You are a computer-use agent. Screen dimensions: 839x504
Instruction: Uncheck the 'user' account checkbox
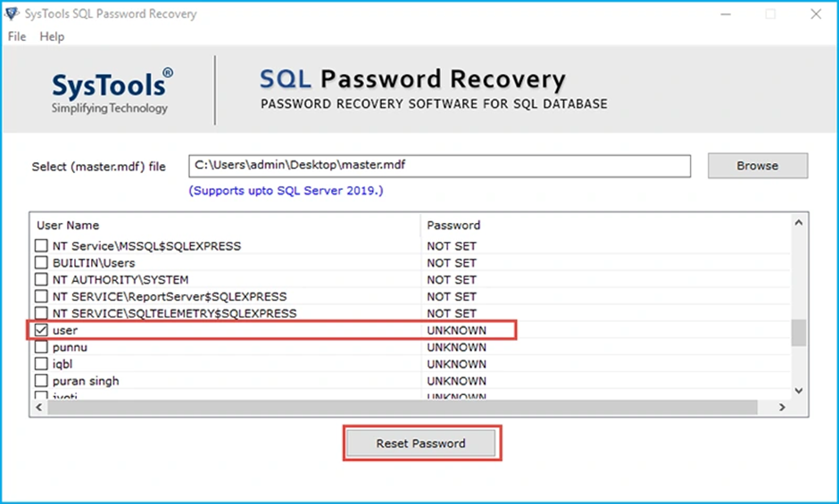coord(41,331)
